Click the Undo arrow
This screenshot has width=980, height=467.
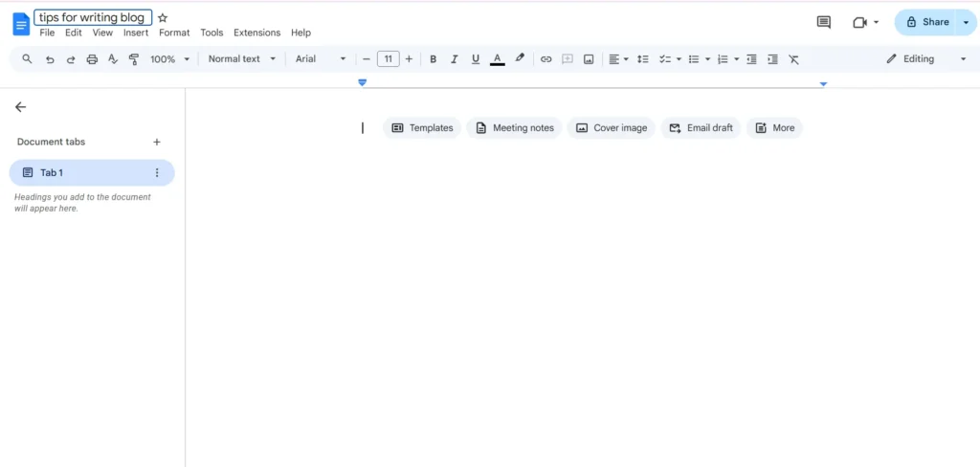click(50, 59)
